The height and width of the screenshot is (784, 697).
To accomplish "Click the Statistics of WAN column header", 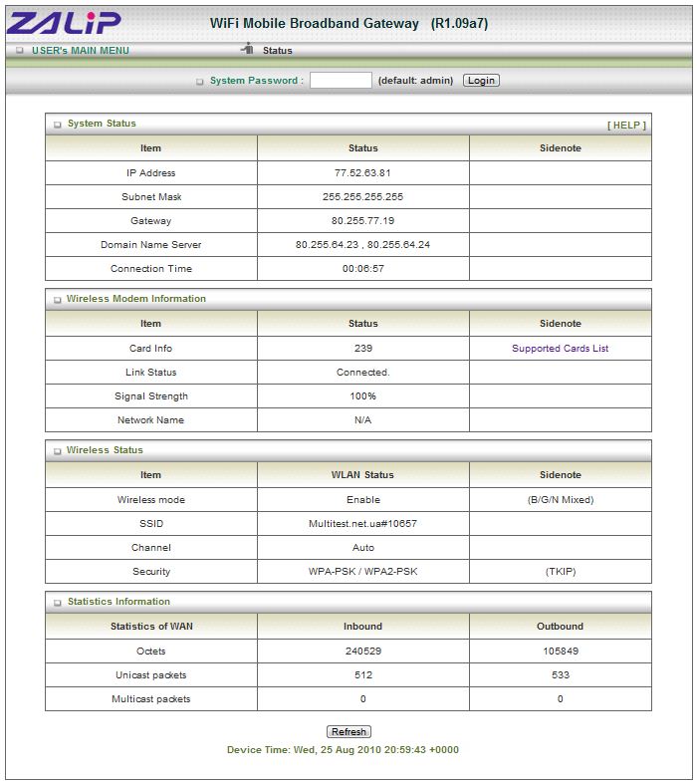I will [151, 627].
